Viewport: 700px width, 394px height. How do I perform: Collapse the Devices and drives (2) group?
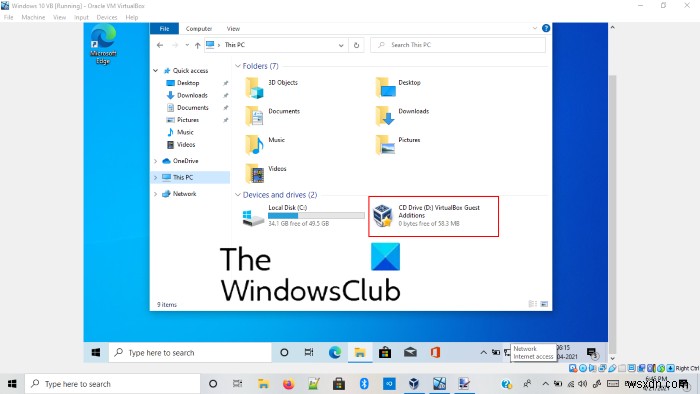[238, 195]
